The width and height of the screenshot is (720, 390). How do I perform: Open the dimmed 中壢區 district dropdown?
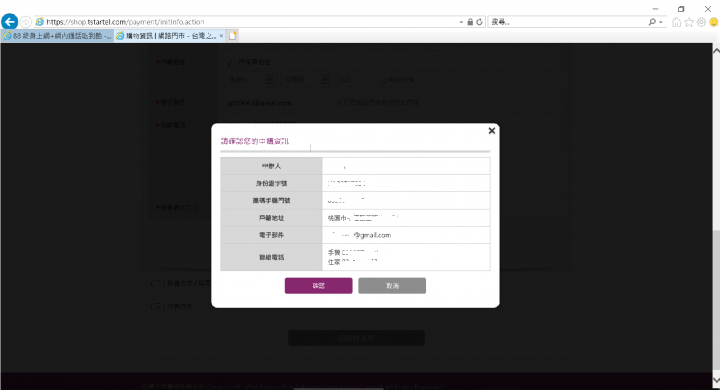[306, 79]
